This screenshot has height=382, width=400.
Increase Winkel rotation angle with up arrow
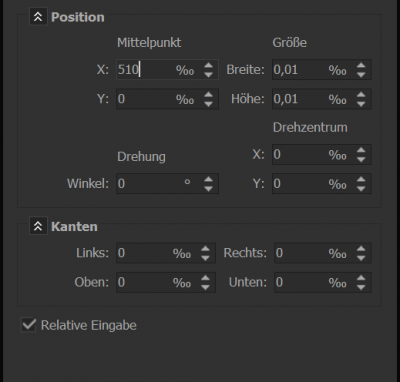point(208,179)
